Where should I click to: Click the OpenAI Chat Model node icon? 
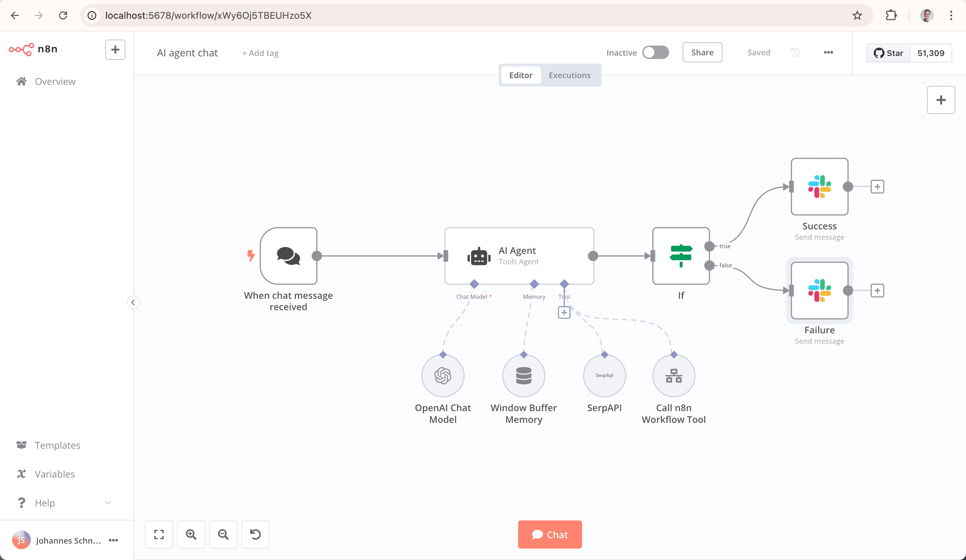coord(443,375)
